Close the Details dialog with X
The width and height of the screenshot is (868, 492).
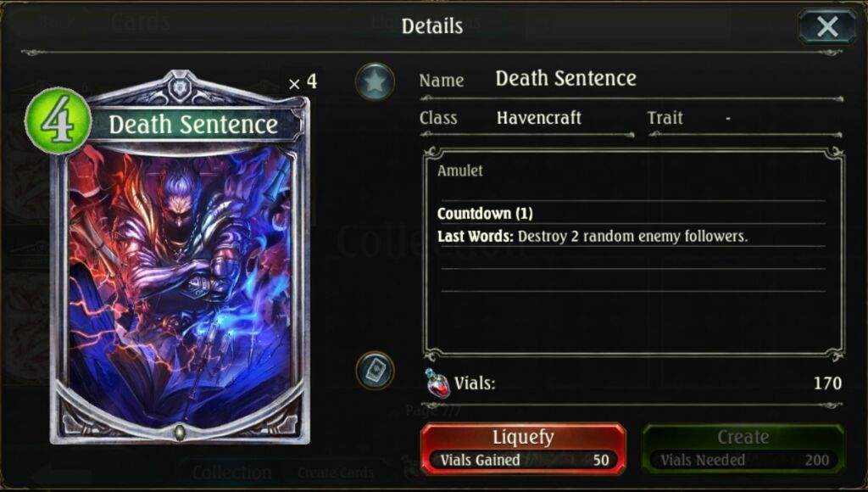(x=827, y=26)
